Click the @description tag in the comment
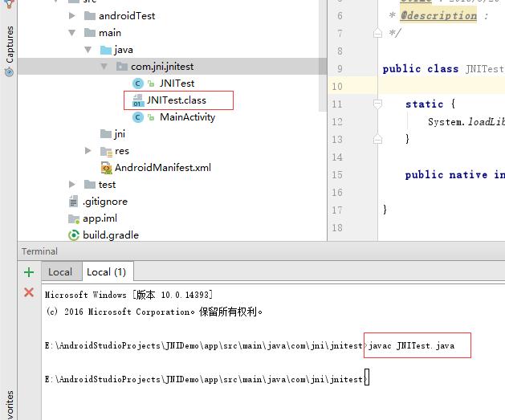This screenshot has width=505, height=420. 438,16
